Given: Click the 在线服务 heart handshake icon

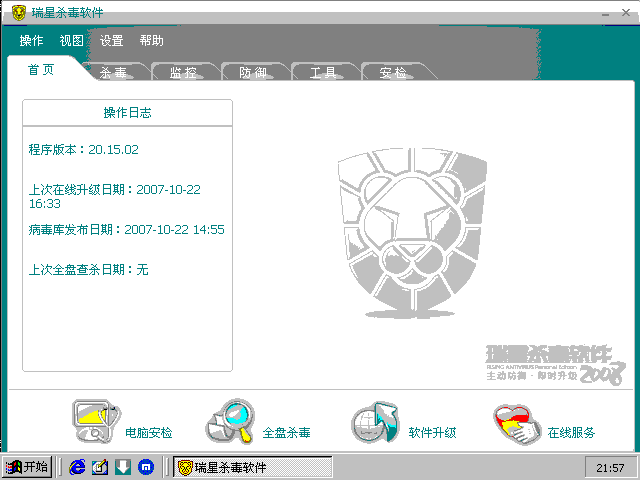Looking at the screenshot, I should pos(517,424).
